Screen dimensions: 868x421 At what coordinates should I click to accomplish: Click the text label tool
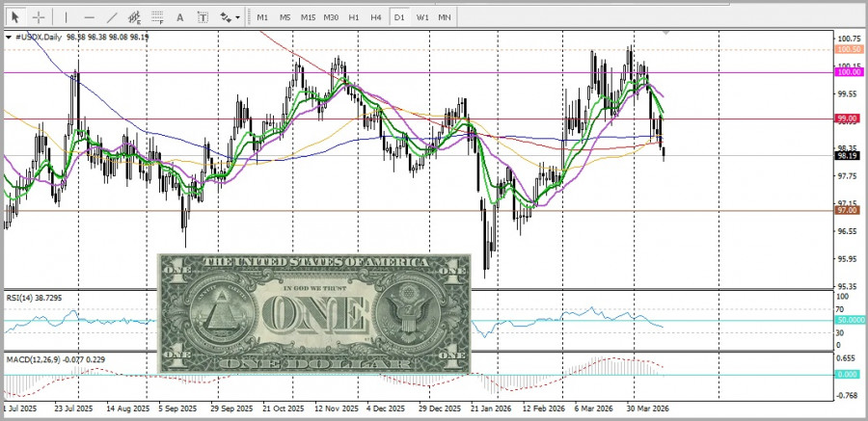click(x=203, y=17)
